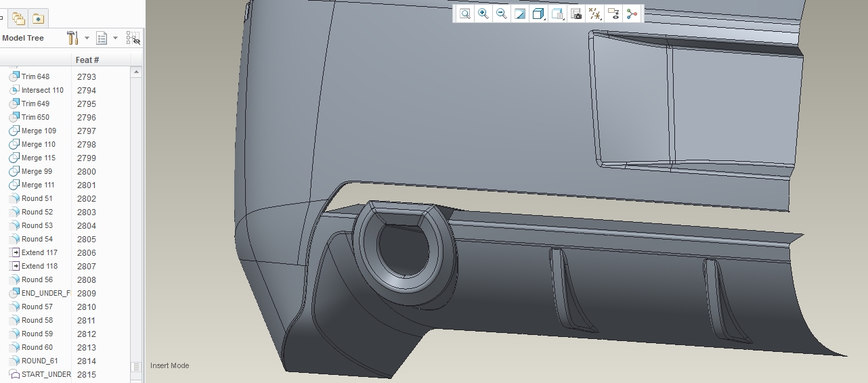Click feature number 2793 cell
The width and height of the screenshot is (868, 383).
click(87, 76)
